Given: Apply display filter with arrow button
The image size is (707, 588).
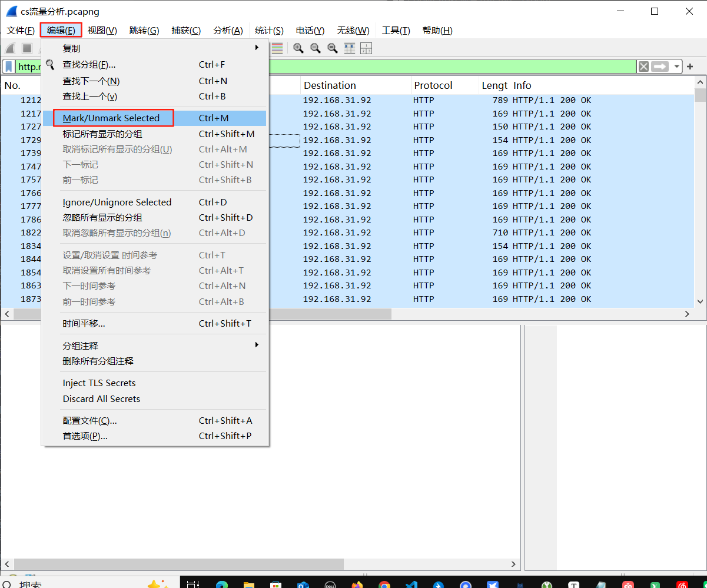Looking at the screenshot, I should [x=660, y=67].
